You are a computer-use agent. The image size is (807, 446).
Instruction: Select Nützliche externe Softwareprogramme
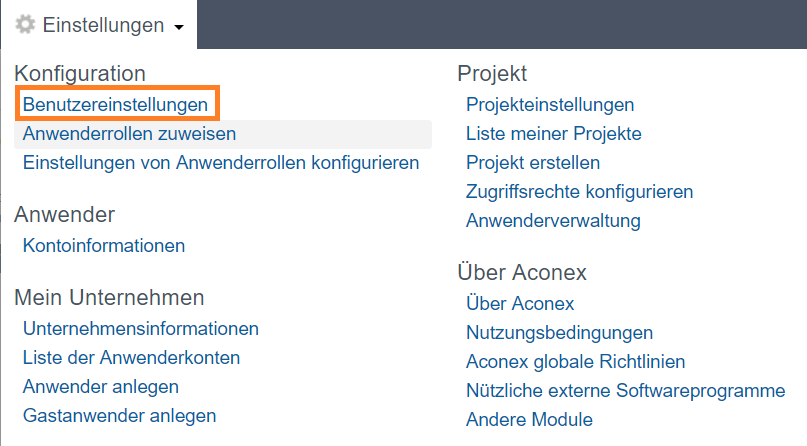coord(625,391)
